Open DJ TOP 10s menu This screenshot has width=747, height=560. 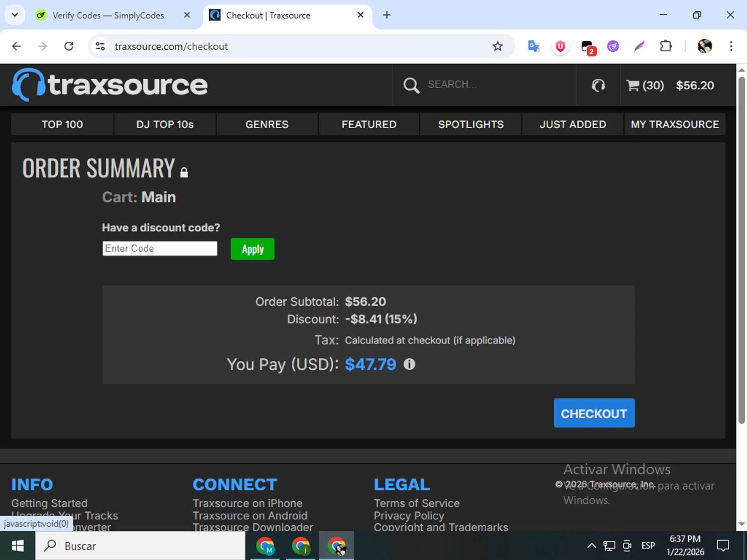click(165, 124)
